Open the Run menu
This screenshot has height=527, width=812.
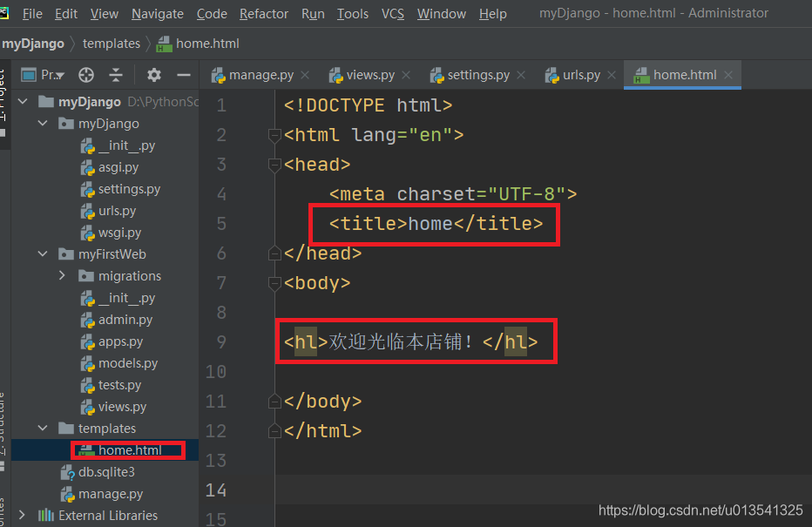(313, 14)
